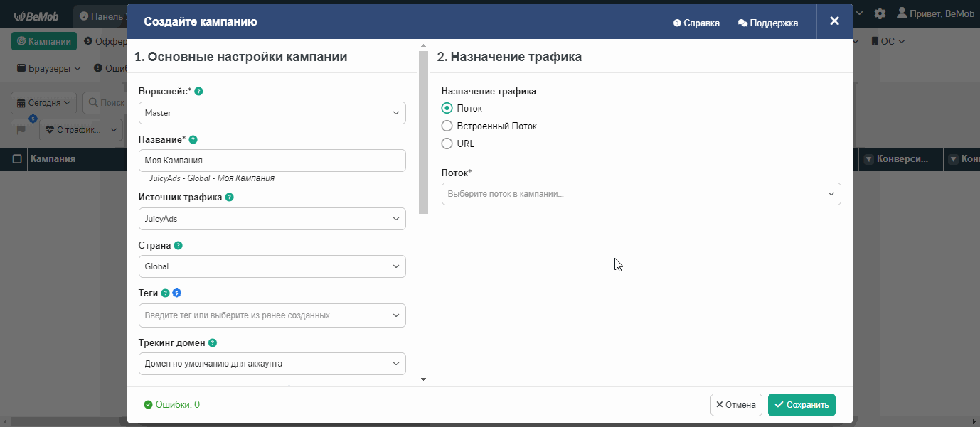The height and width of the screenshot is (427, 980).
Task: Click Привет, BeMob account text
Action: (x=942, y=13)
